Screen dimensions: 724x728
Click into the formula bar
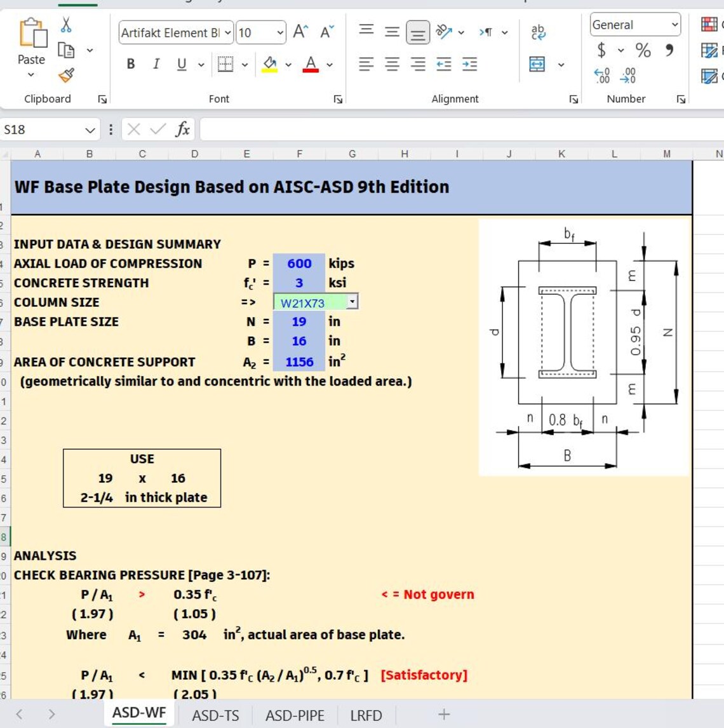tap(462, 129)
